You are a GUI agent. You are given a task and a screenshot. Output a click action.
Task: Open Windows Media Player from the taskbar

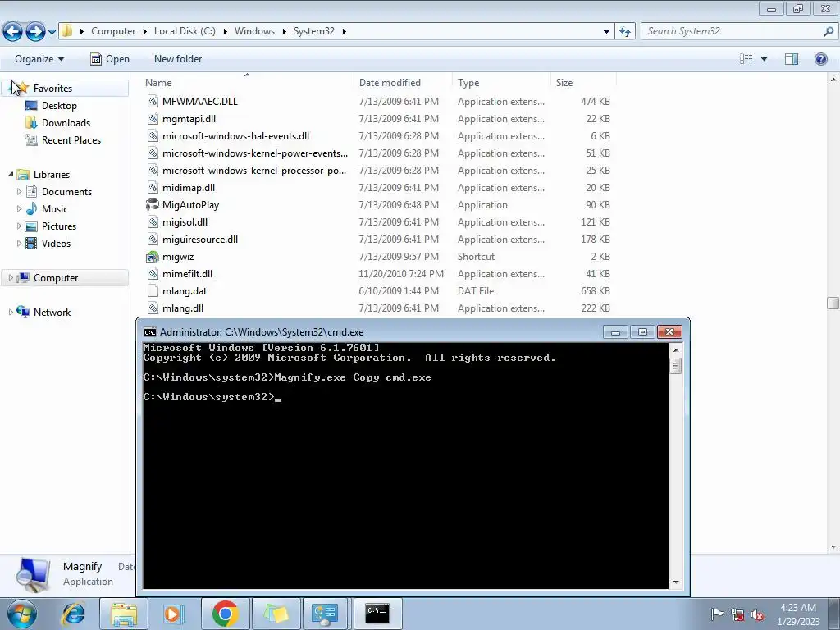tap(173, 614)
